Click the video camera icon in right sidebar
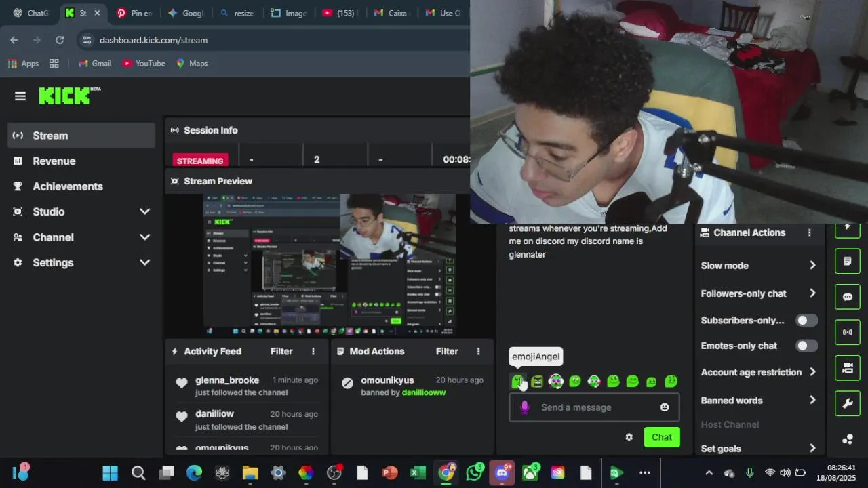 848,368
